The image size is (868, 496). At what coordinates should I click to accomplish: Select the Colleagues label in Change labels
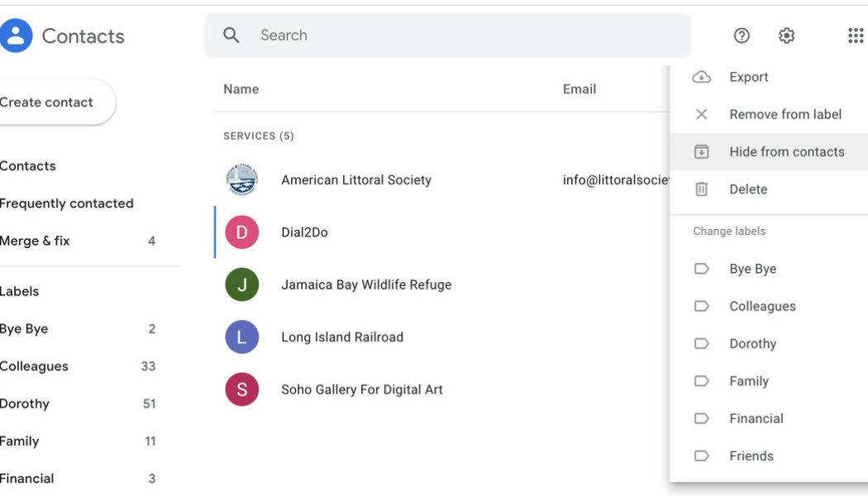point(762,306)
